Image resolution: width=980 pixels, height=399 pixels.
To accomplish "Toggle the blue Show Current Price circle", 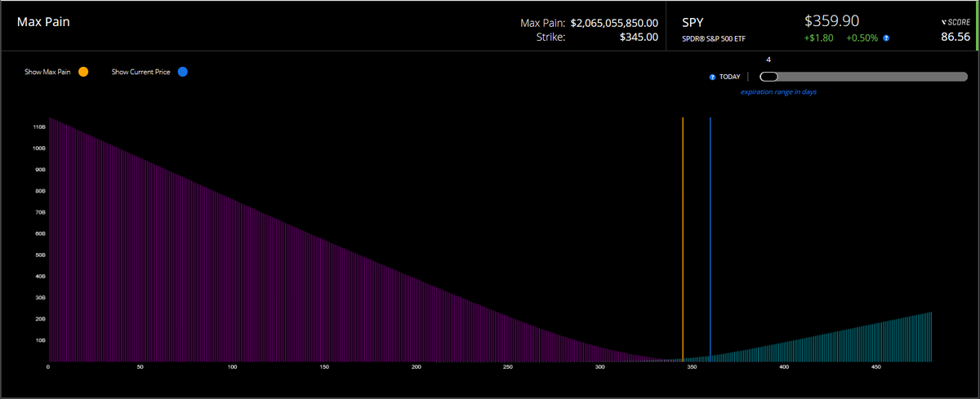I will 183,73.
